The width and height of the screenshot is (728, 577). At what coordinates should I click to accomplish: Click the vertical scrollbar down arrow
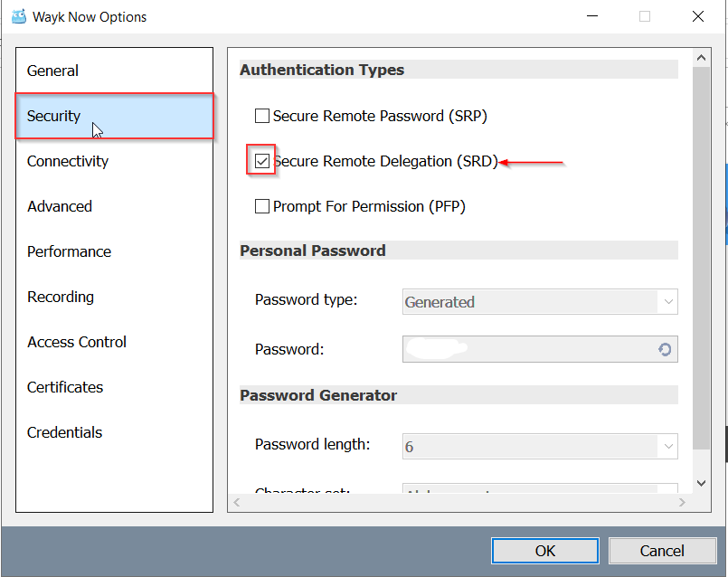pyautogui.click(x=701, y=483)
